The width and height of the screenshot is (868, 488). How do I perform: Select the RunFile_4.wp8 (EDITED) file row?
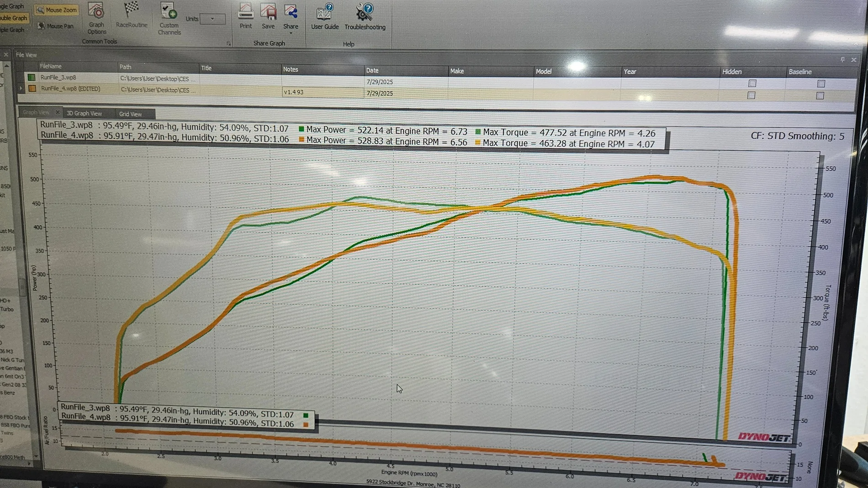[x=436, y=92]
